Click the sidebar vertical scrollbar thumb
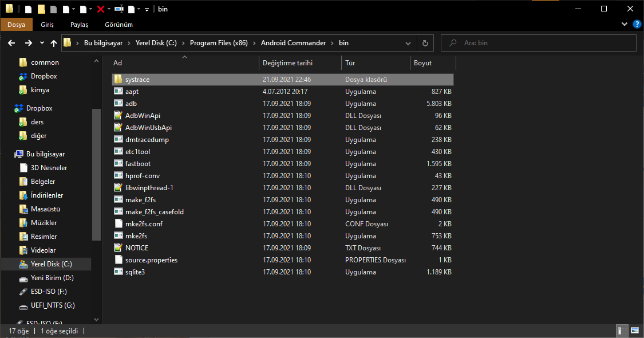 [96, 175]
